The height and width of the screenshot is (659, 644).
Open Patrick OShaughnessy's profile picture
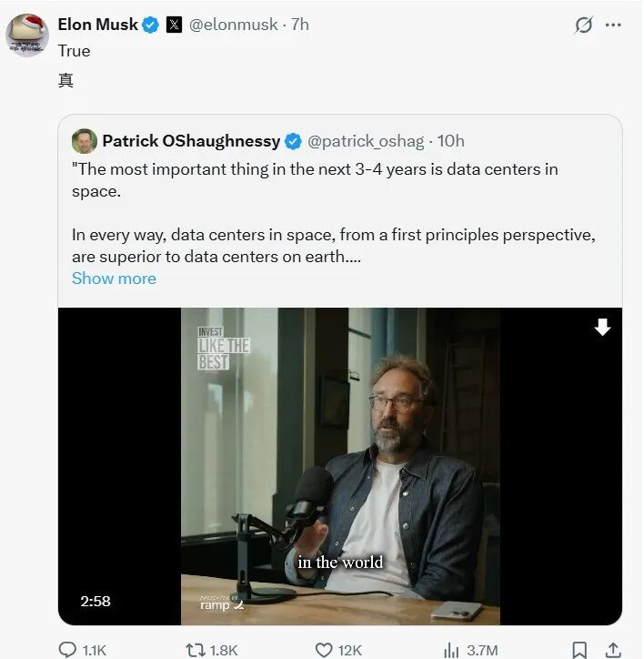pos(85,141)
